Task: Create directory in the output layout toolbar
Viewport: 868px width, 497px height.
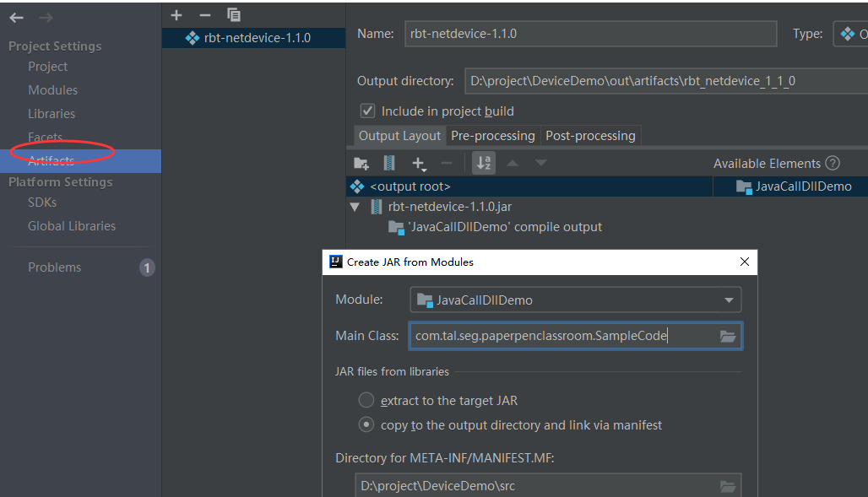Action: tap(361, 163)
